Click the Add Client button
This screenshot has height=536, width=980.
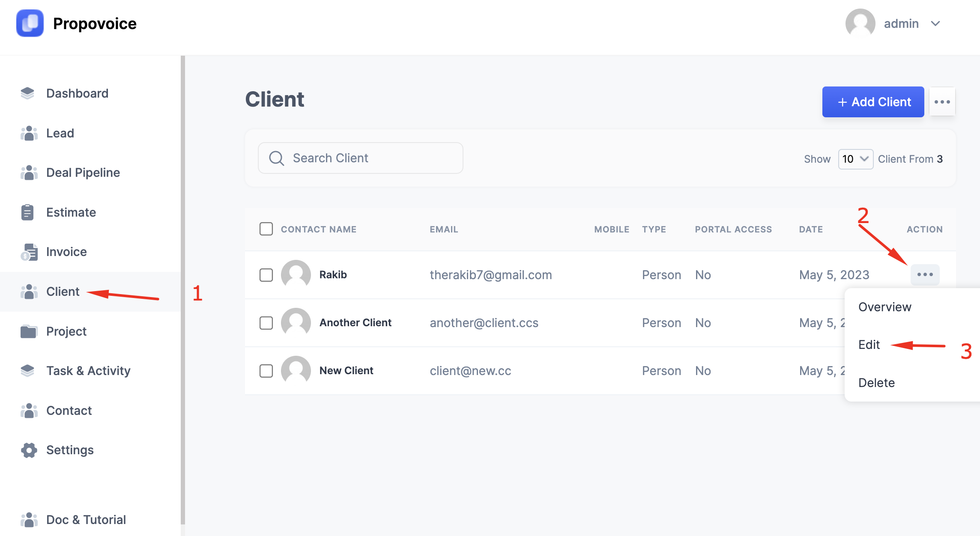(x=873, y=102)
